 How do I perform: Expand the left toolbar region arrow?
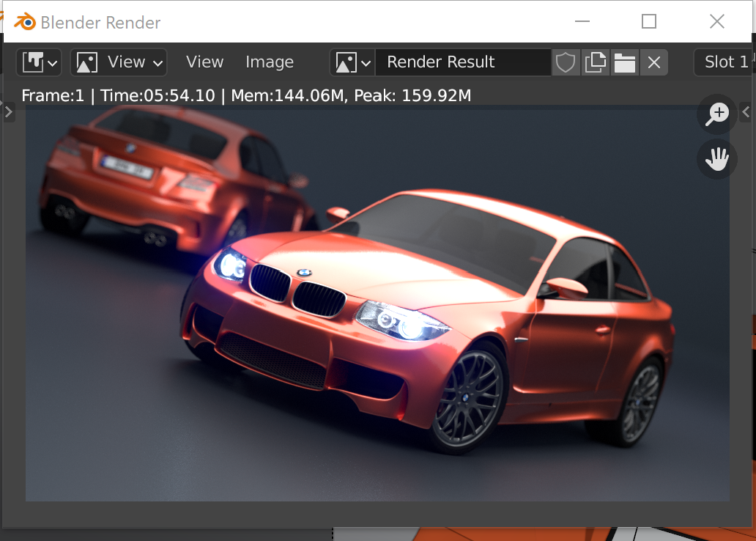8,112
